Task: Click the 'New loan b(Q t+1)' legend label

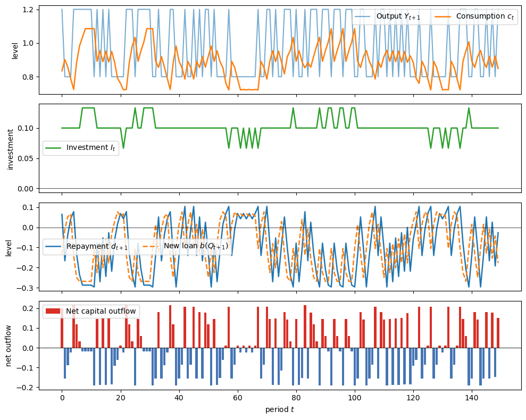Action: 196,246
